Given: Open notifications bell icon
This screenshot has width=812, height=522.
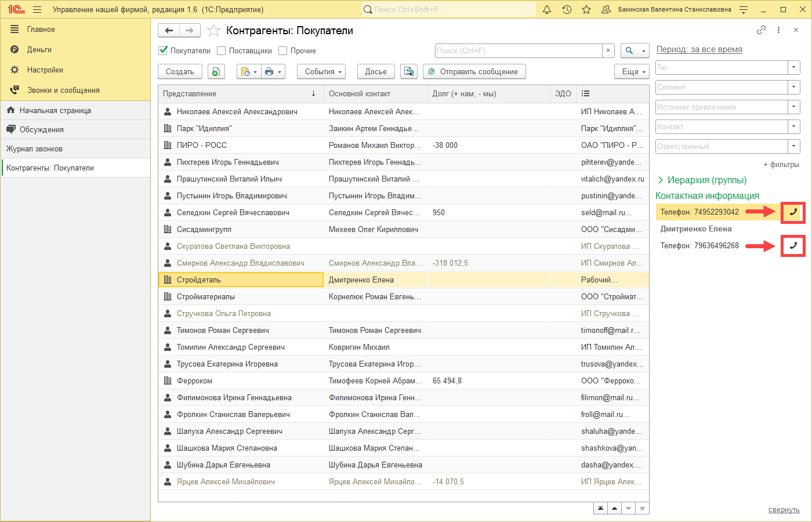Looking at the screenshot, I should [x=546, y=10].
